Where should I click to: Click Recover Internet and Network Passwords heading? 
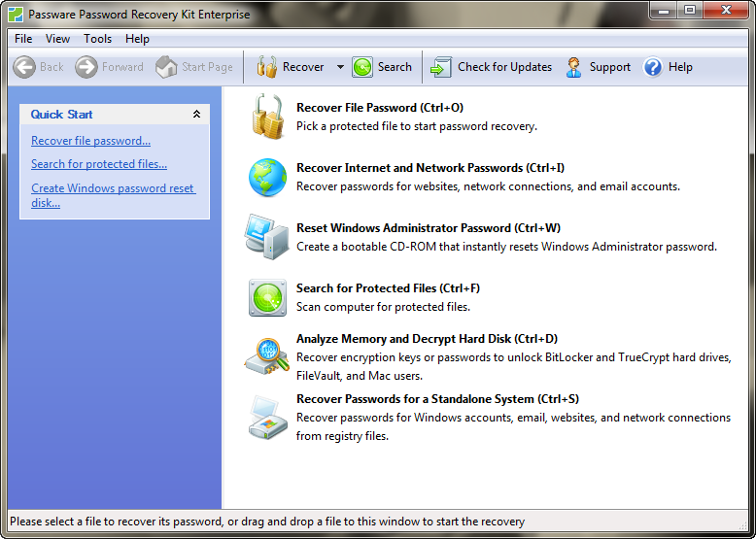click(x=430, y=168)
